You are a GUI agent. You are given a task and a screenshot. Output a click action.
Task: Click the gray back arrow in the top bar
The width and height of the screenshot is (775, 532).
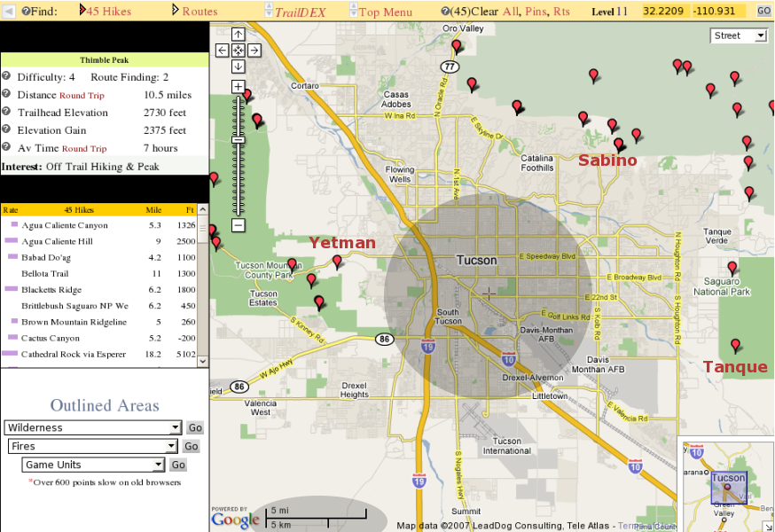[x=9, y=11]
